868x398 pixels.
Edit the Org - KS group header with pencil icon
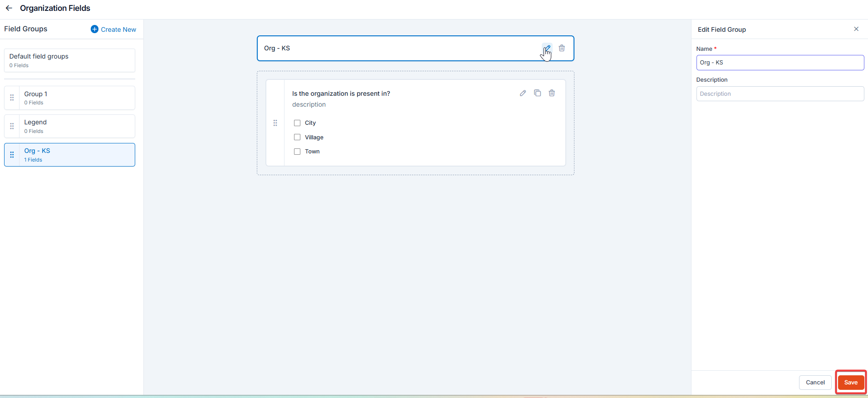(547, 48)
